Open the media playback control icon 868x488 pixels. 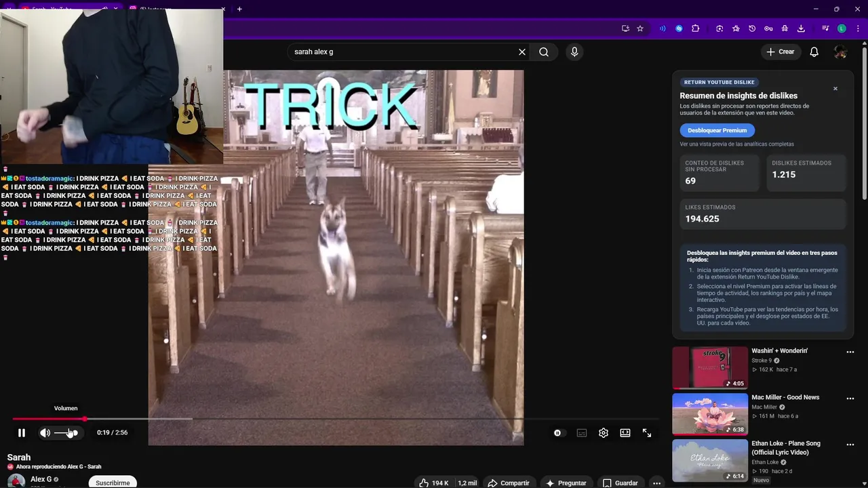(825, 28)
